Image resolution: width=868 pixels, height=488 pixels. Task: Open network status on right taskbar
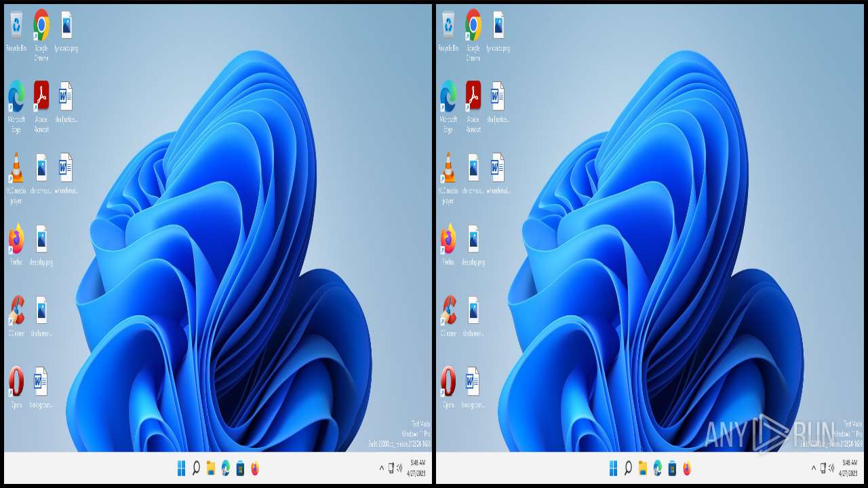coord(823,468)
